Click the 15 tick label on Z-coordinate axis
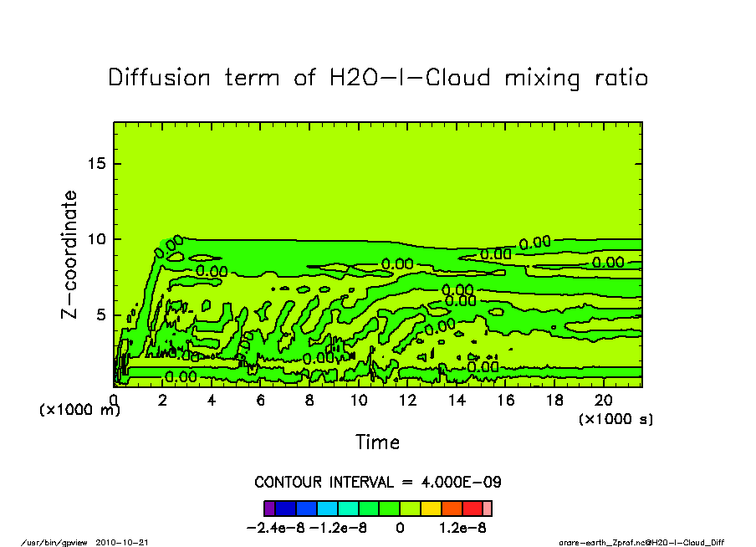756x547 pixels. [97, 163]
